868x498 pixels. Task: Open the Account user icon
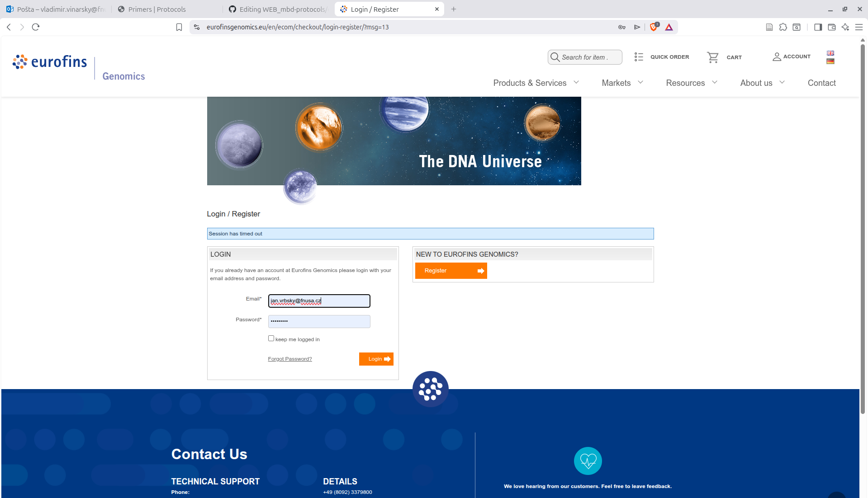pyautogui.click(x=777, y=57)
